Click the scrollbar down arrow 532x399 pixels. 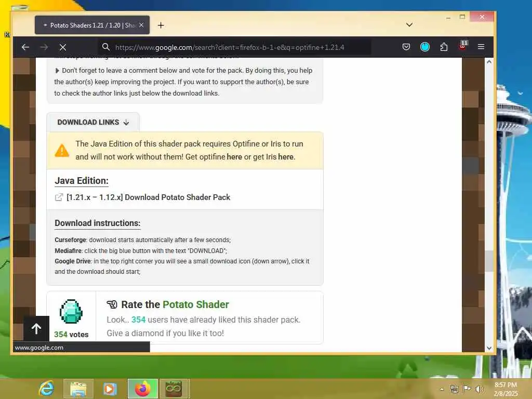489,348
